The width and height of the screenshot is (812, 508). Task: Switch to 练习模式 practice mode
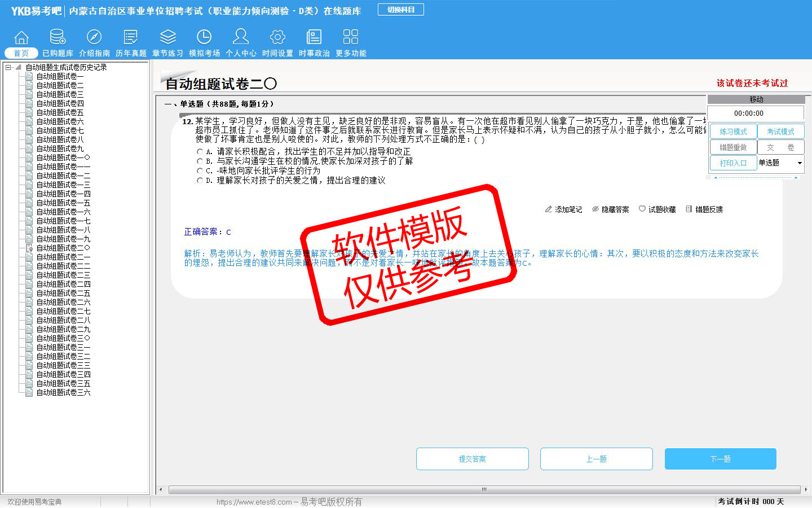point(733,132)
